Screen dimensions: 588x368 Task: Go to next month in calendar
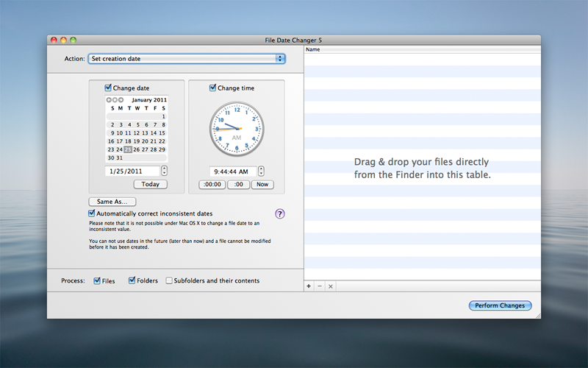[x=121, y=100]
